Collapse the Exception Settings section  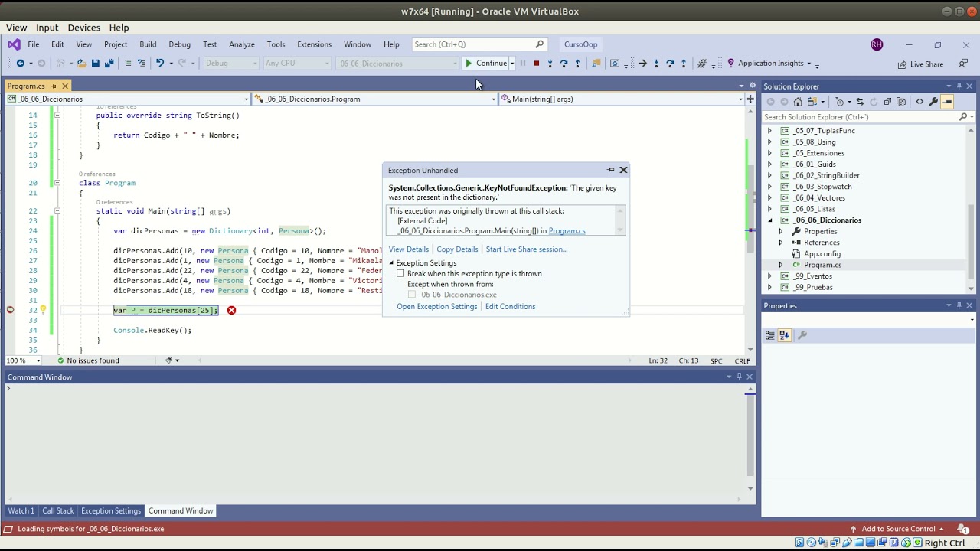(x=391, y=263)
